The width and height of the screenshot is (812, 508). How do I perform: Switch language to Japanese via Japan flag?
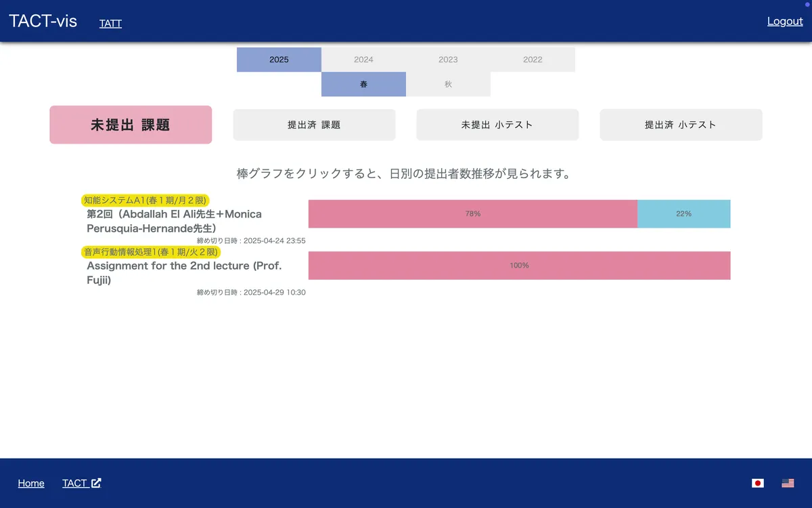coord(757,483)
